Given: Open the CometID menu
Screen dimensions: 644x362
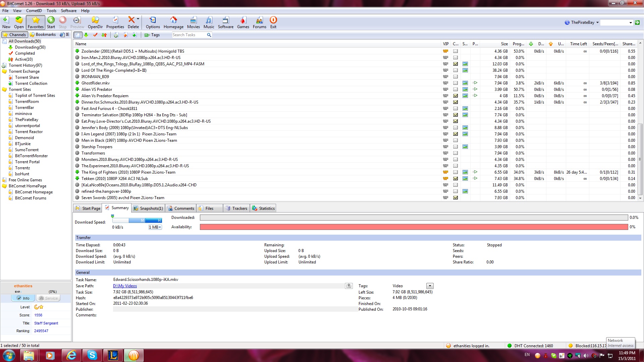Looking at the screenshot, I should (34, 11).
